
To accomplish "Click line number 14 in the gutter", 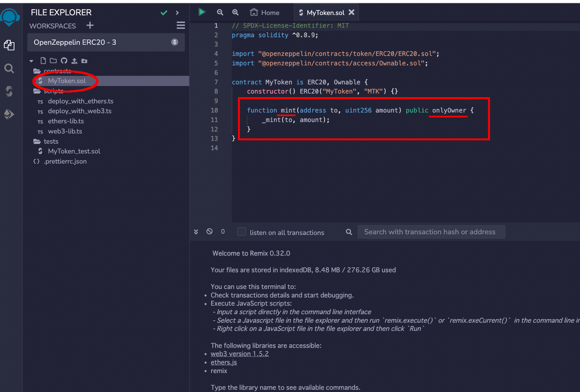I will coord(215,148).
